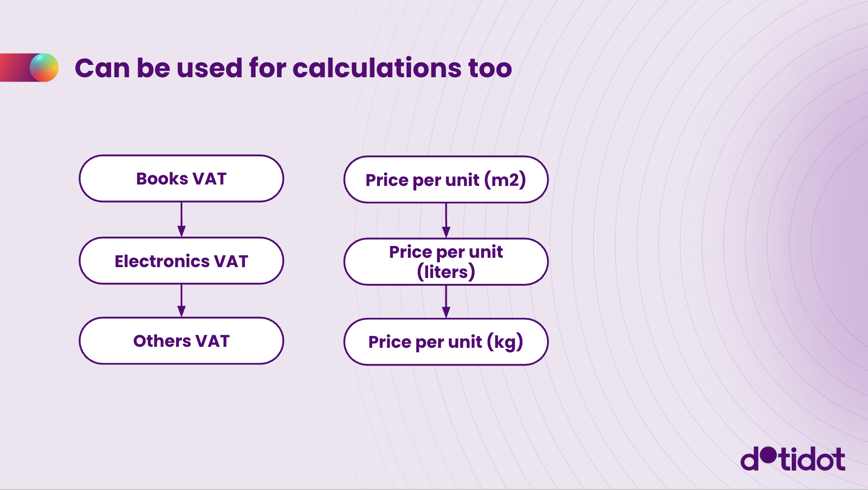Click the arrow below Price per unit (m2)
This screenshot has width=868, height=490.
point(446,220)
